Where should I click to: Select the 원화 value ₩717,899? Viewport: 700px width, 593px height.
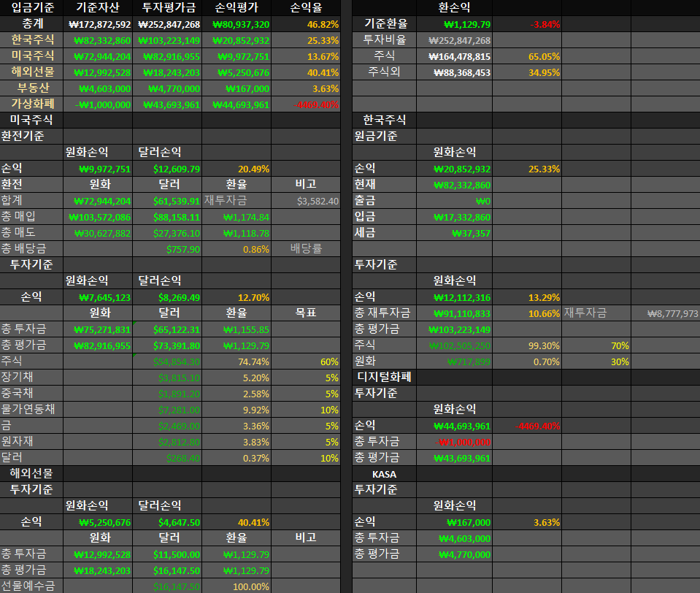click(x=455, y=361)
